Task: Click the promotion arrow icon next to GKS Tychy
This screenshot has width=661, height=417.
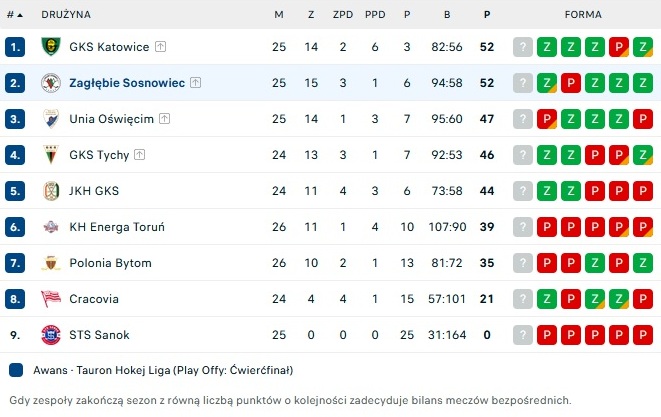Action: pyautogui.click(x=140, y=155)
